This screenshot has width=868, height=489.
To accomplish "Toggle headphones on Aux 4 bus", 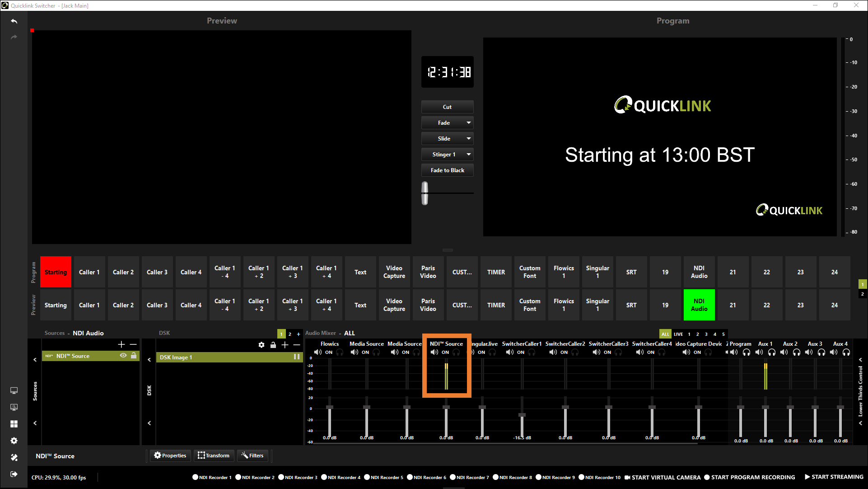I will coord(846,352).
